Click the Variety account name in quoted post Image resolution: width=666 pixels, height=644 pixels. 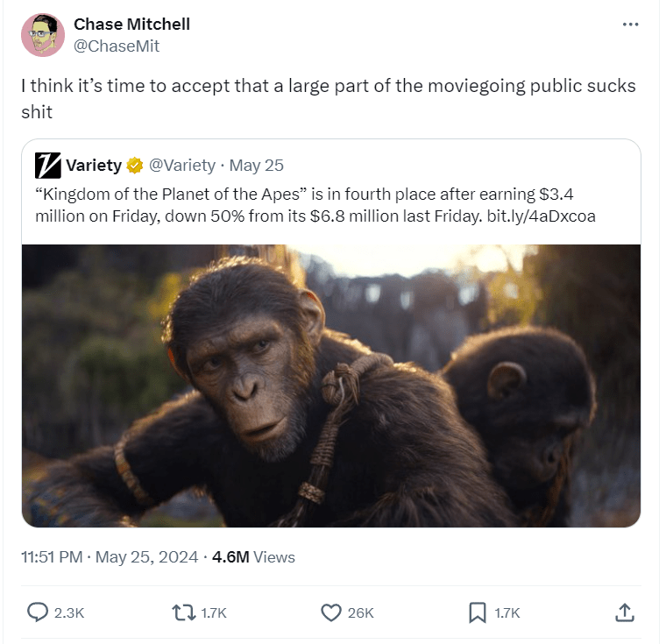click(93, 165)
